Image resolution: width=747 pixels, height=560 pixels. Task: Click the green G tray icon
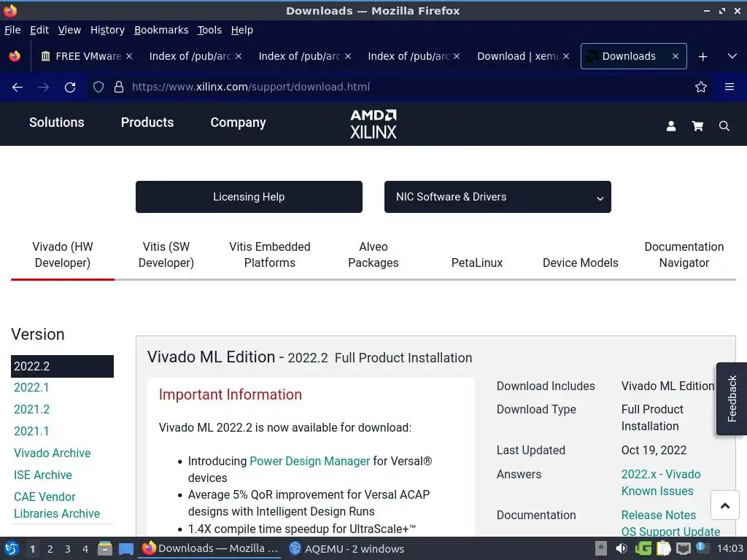(643, 549)
